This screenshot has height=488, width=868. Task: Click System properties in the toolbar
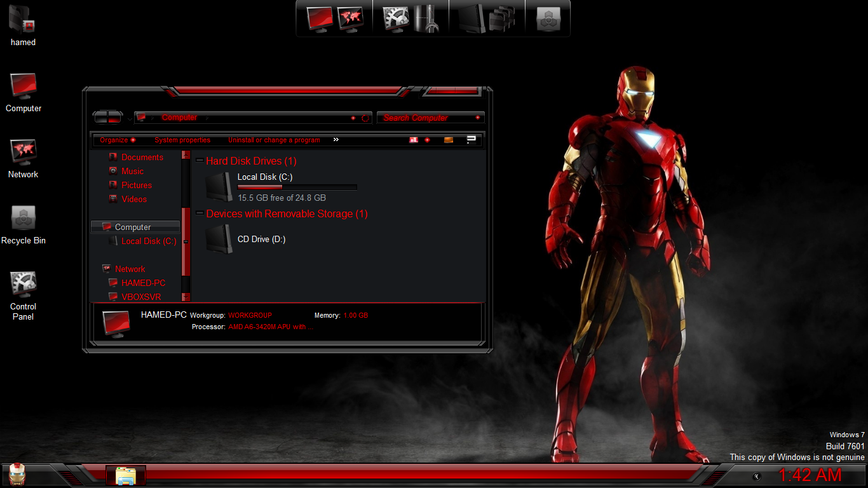click(x=182, y=140)
